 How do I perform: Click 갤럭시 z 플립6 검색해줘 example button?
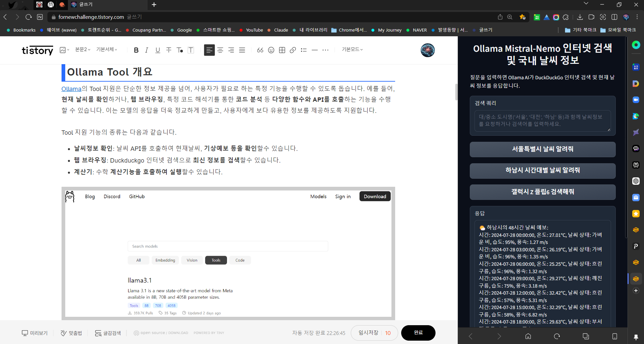[x=543, y=192]
